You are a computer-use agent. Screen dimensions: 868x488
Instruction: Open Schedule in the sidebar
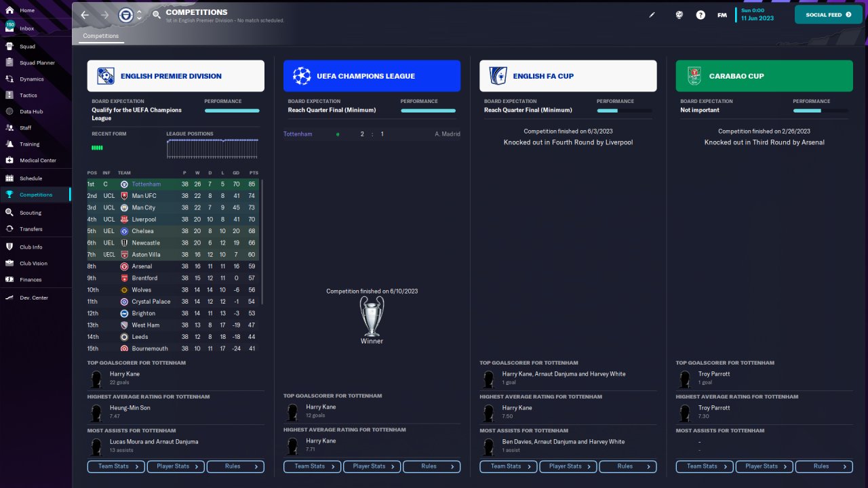(x=35, y=178)
